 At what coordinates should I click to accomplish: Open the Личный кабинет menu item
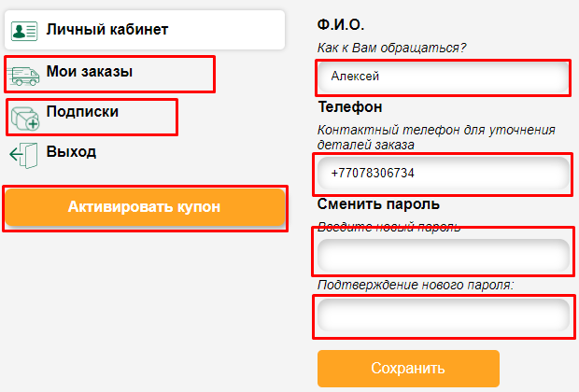click(x=106, y=30)
